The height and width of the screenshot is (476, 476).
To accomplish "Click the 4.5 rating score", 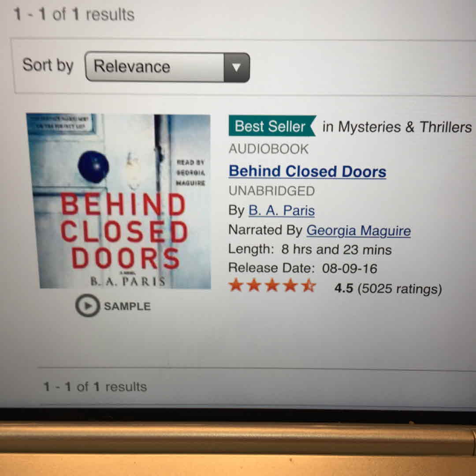I will 344,288.
